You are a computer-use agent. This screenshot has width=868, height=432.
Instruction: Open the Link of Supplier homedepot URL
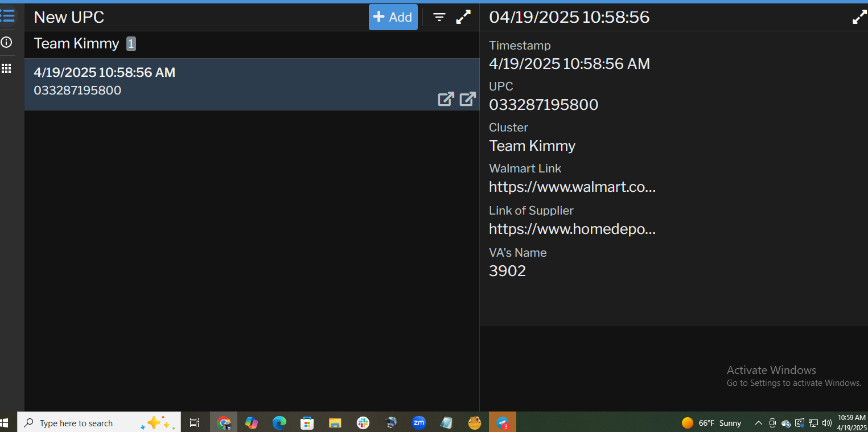tap(572, 229)
